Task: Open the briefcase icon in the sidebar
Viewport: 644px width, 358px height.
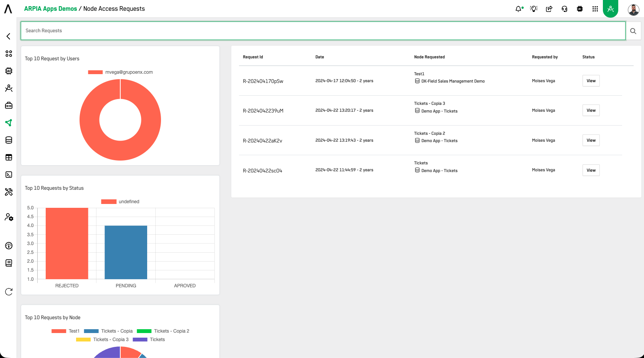Action: click(x=9, y=105)
